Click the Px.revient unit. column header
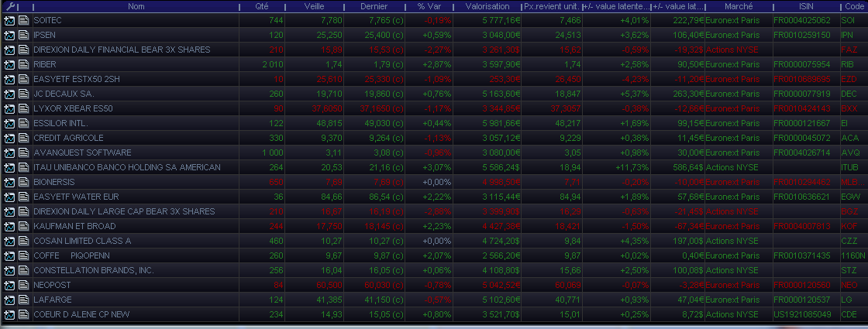This screenshot has height=329, width=868. pyautogui.click(x=552, y=7)
